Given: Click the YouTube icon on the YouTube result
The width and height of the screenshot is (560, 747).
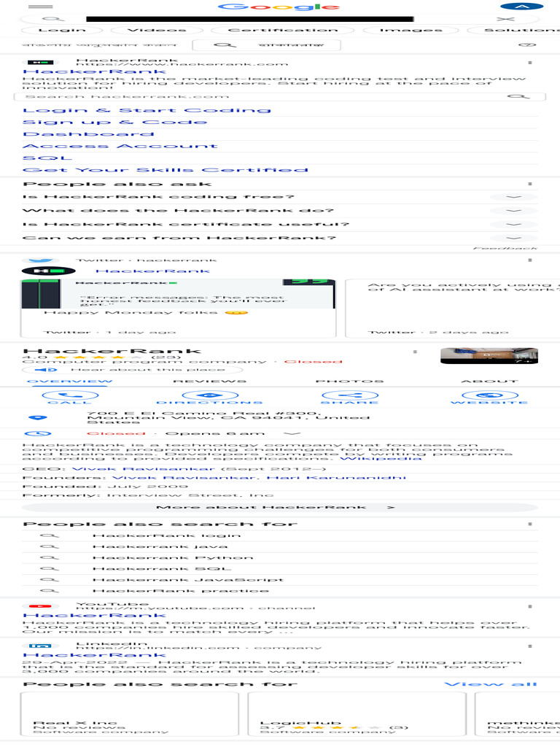Looking at the screenshot, I should [x=41, y=606].
